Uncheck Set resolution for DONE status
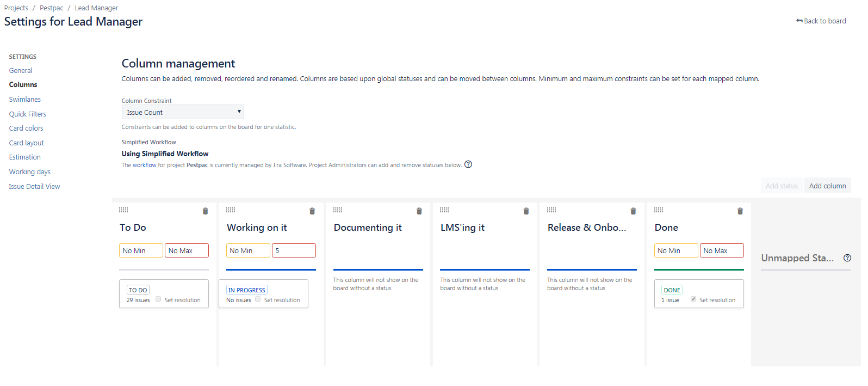The image size is (868, 386). 693,299
